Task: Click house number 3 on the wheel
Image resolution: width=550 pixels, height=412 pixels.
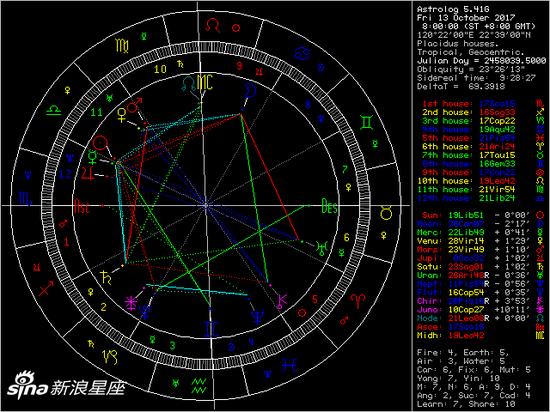Action: tap(172, 346)
